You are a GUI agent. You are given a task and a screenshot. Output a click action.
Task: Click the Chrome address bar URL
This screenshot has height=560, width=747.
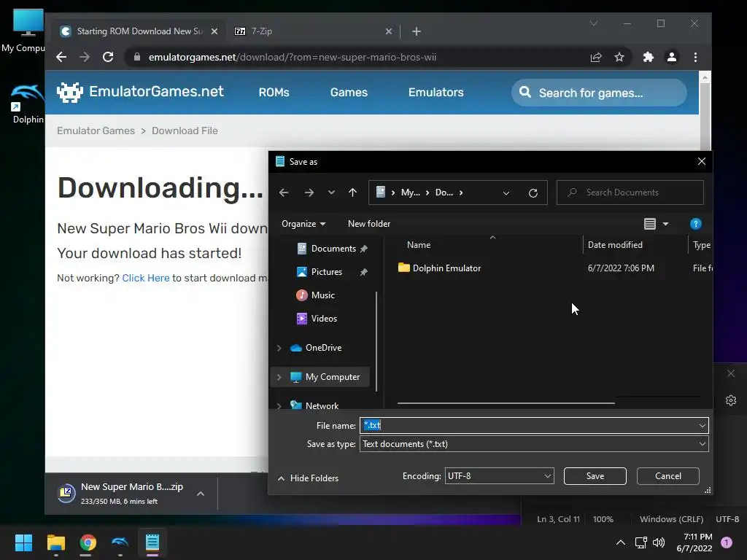point(293,57)
